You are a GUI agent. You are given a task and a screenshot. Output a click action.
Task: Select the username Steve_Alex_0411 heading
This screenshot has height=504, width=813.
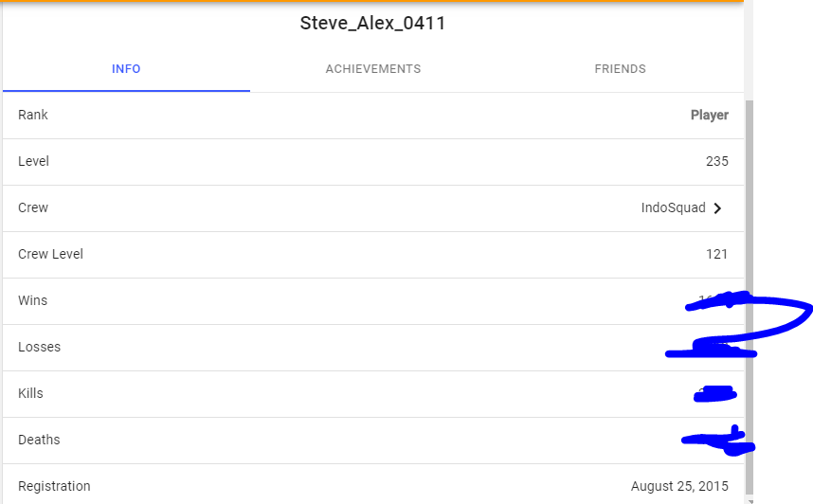pyautogui.click(x=372, y=24)
